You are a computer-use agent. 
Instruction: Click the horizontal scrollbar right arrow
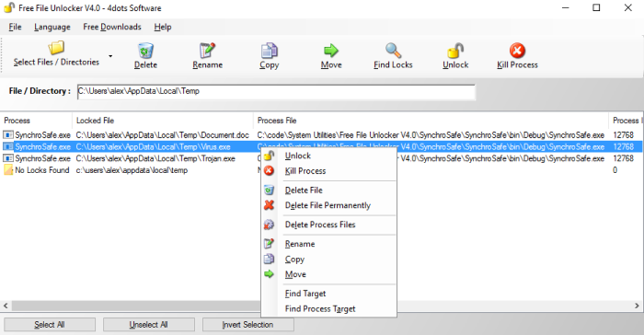tap(637, 306)
